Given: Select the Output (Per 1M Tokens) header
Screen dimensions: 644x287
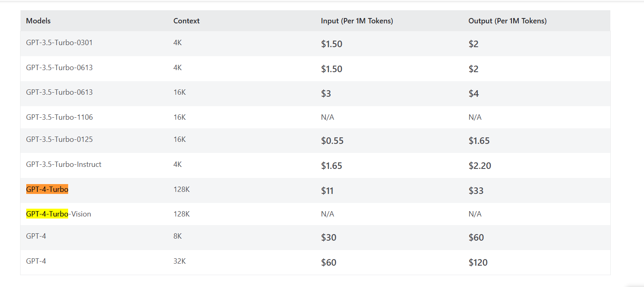Looking at the screenshot, I should click(x=507, y=21).
